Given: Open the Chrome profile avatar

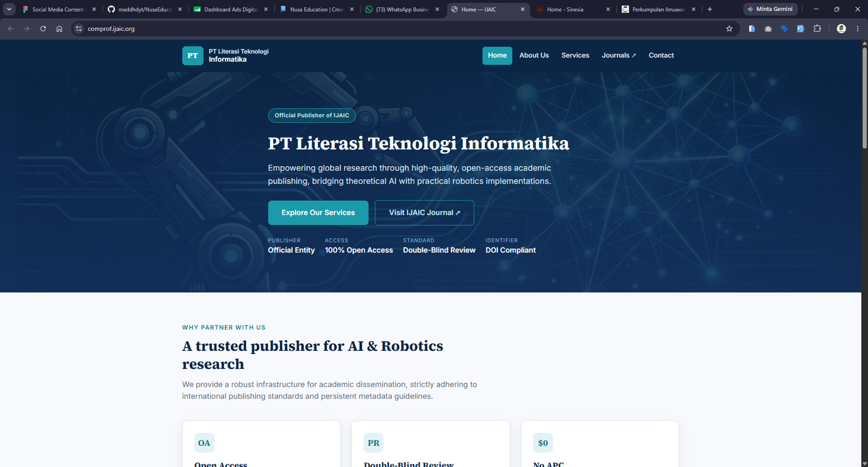Looking at the screenshot, I should [841, 29].
